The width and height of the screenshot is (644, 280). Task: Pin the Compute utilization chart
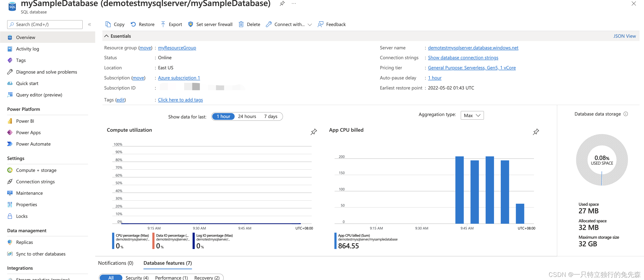tap(313, 132)
